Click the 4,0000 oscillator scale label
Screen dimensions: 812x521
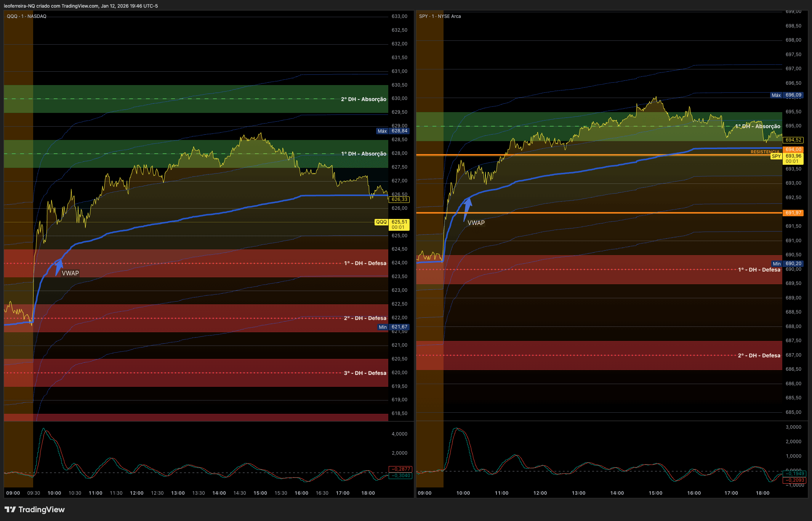pos(399,434)
